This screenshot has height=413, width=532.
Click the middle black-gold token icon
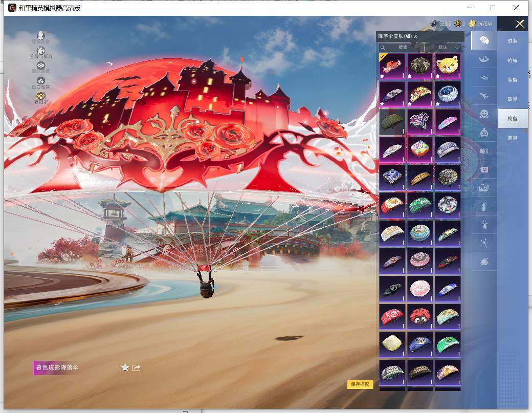point(458,24)
